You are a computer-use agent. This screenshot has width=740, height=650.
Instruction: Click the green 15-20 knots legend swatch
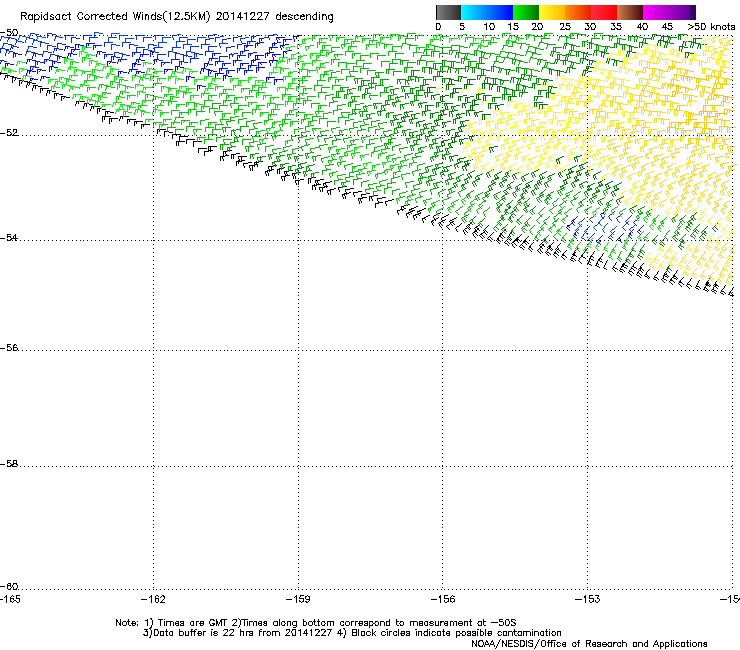526,12
